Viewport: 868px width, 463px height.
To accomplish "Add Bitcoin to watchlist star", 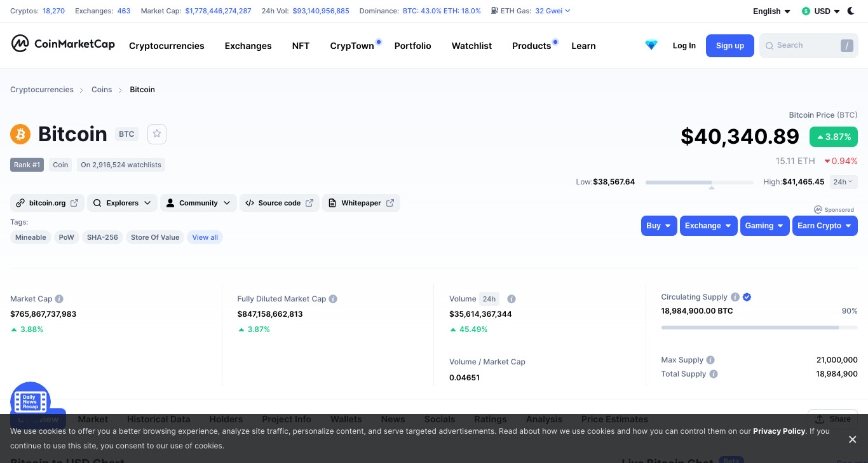I will click(157, 134).
